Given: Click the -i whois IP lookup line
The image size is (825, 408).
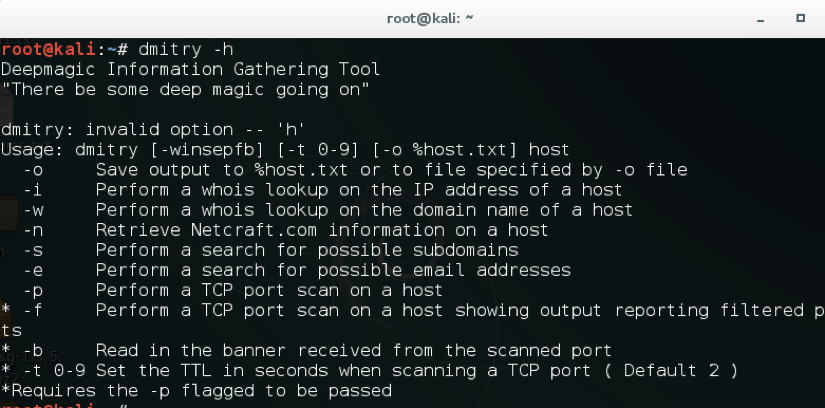Looking at the screenshot, I should 323,190.
